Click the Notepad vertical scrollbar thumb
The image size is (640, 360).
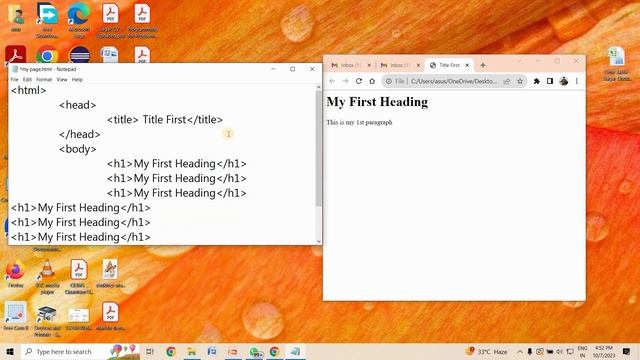(319, 148)
